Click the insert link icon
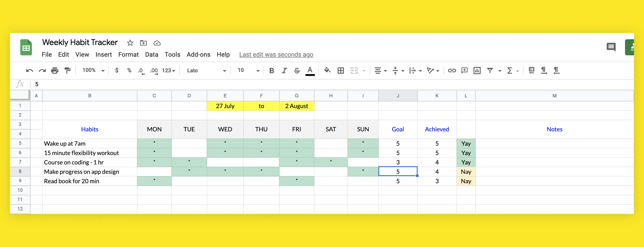The height and width of the screenshot is (247, 644). click(452, 71)
